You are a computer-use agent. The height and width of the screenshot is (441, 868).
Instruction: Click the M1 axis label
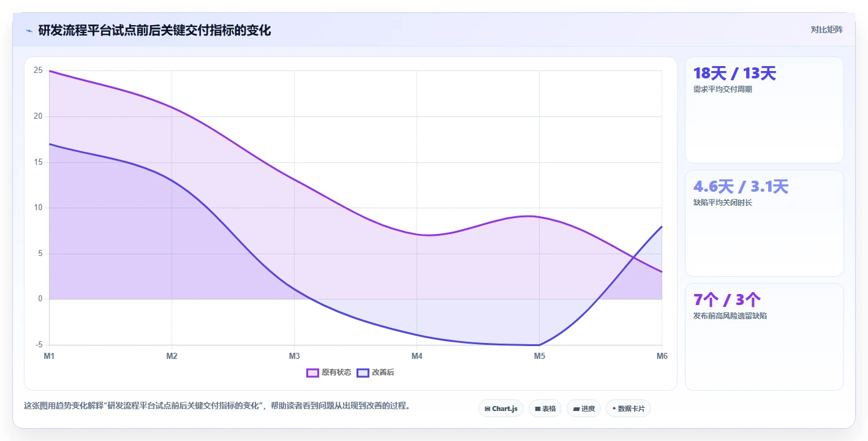[49, 356]
